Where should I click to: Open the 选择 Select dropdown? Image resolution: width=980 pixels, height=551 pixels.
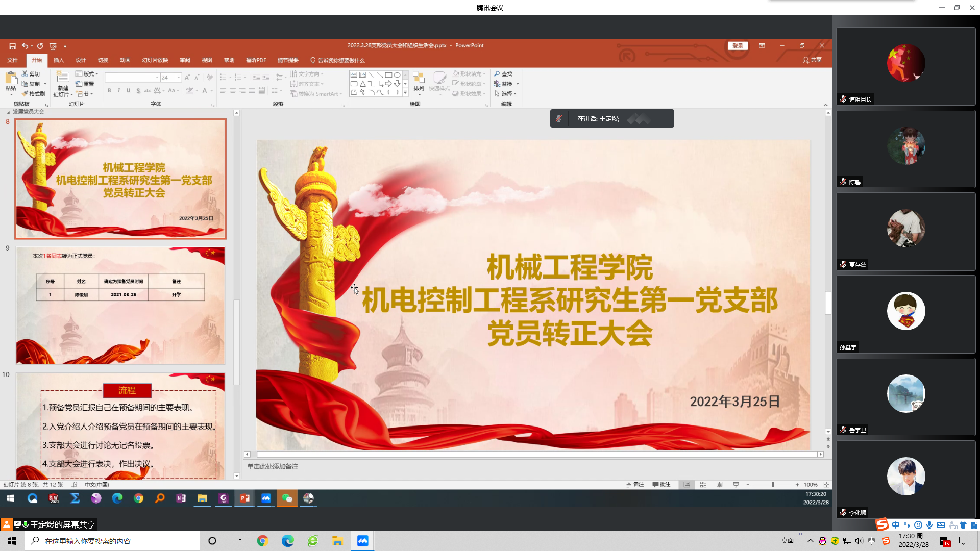(506, 93)
